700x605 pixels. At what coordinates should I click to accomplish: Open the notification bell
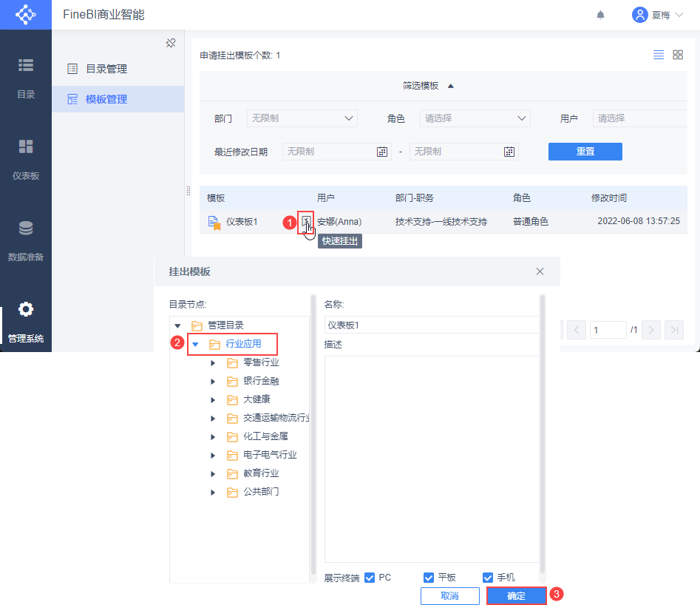[x=600, y=16]
